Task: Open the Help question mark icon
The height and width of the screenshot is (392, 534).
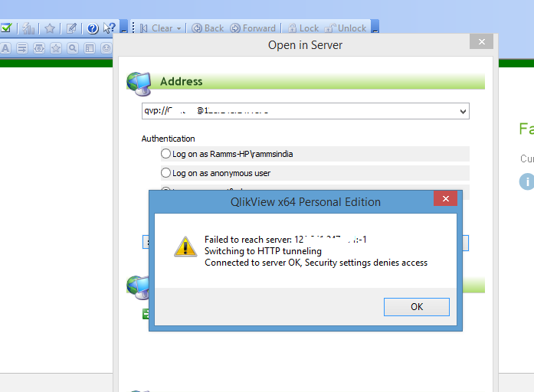Action: [x=93, y=28]
